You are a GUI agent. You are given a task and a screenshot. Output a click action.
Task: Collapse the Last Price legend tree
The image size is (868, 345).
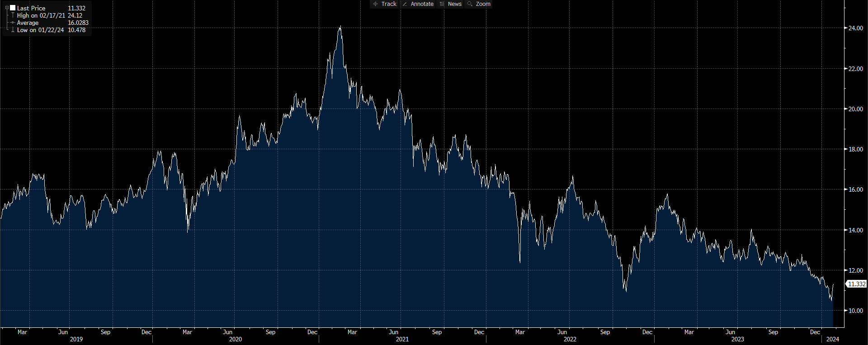[x=7, y=8]
